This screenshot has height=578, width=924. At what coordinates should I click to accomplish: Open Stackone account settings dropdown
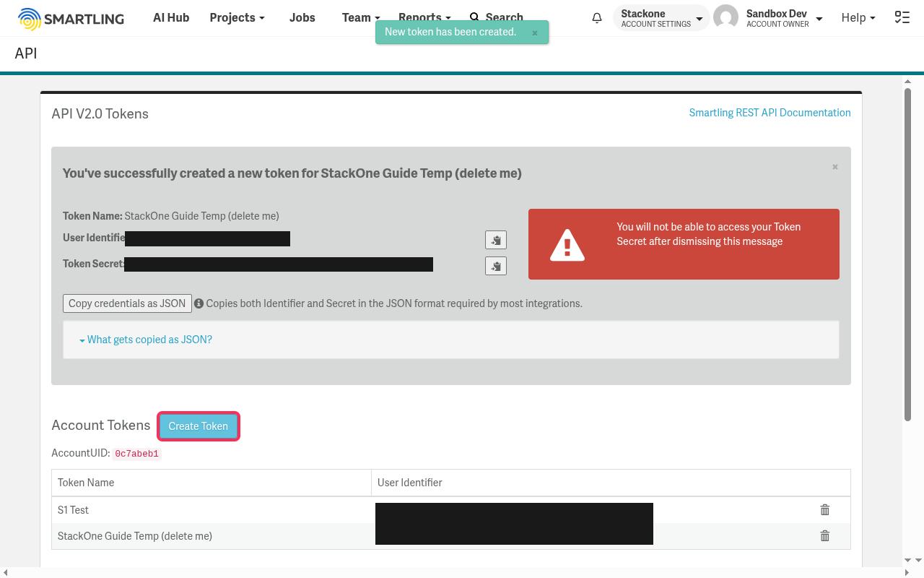662,18
